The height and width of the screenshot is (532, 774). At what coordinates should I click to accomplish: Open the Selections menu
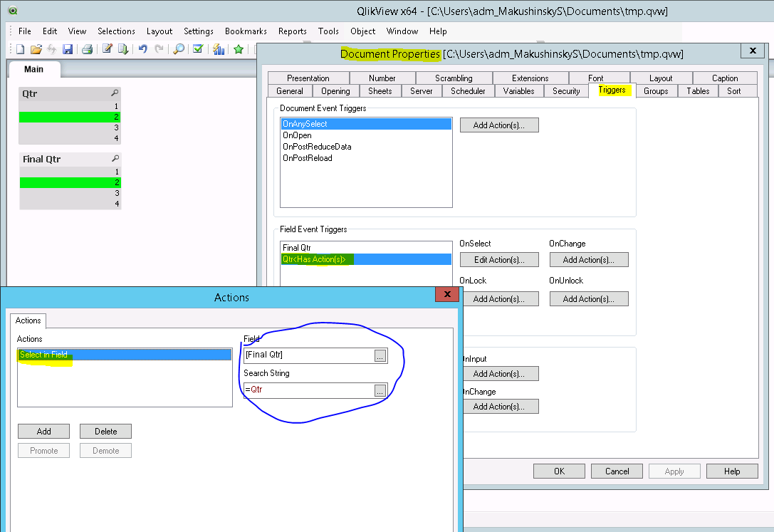pos(116,31)
